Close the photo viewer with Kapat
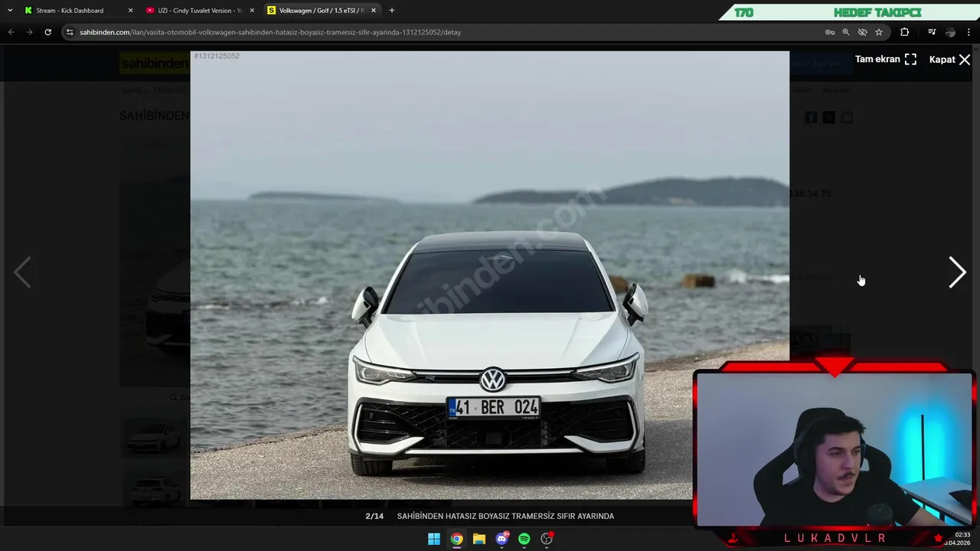980x551 pixels. [949, 60]
